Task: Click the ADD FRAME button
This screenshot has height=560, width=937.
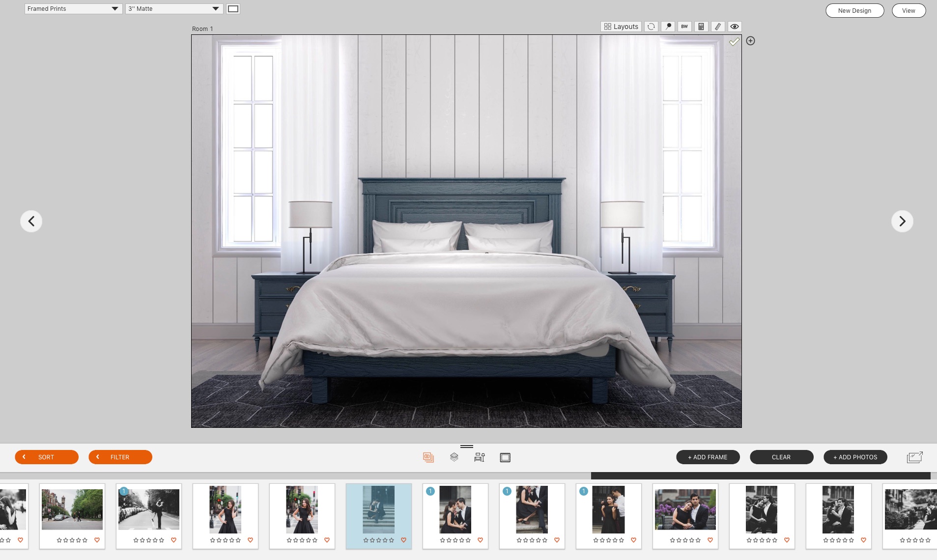Action: point(708,457)
